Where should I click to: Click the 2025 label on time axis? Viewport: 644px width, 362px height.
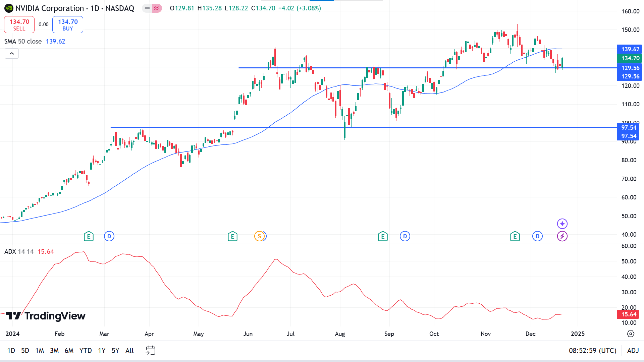pos(578,334)
